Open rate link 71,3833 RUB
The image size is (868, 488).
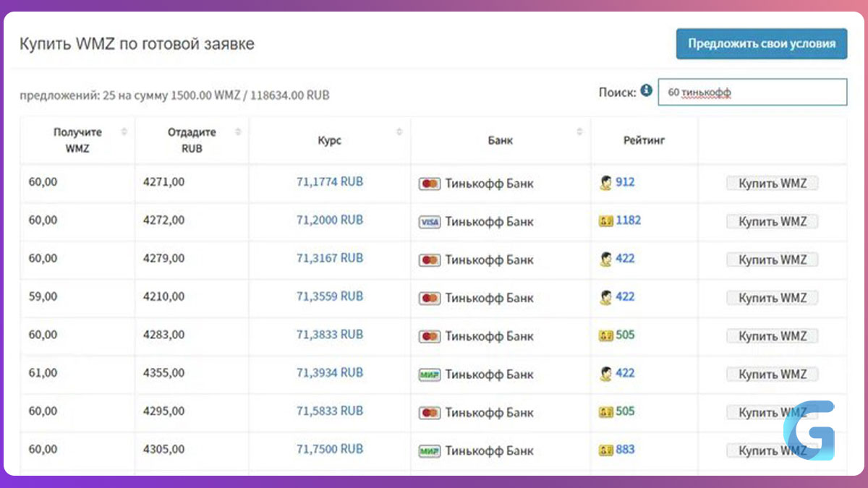point(330,335)
